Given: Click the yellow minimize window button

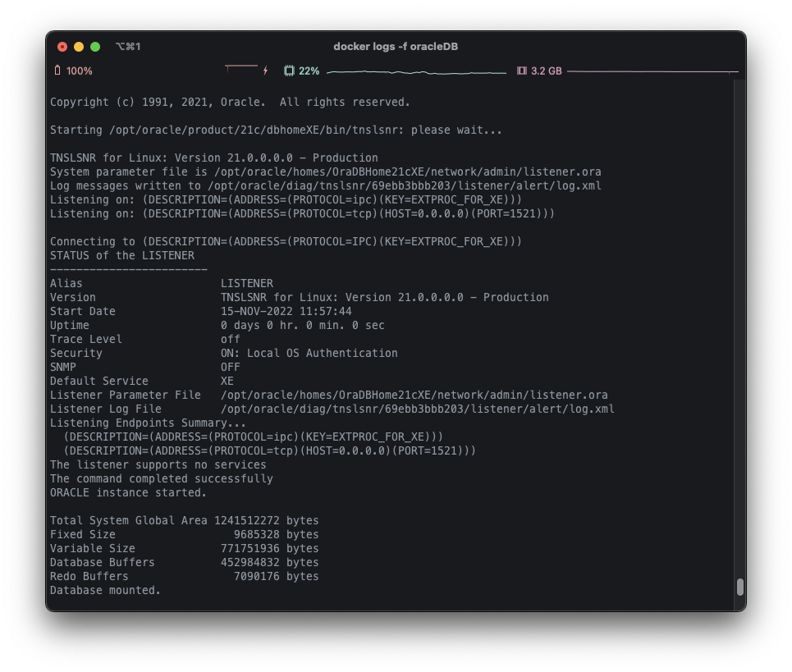Looking at the screenshot, I should tap(79, 47).
